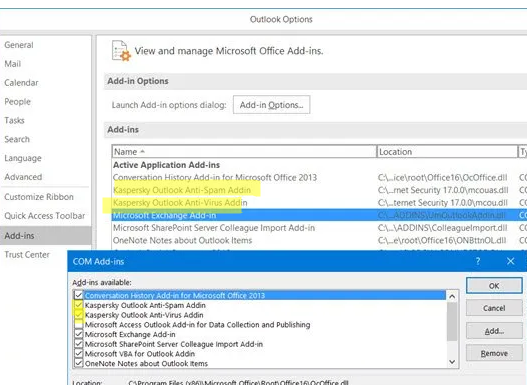Click OcOffice.dll location cell
The image size is (527, 385).
click(x=443, y=177)
